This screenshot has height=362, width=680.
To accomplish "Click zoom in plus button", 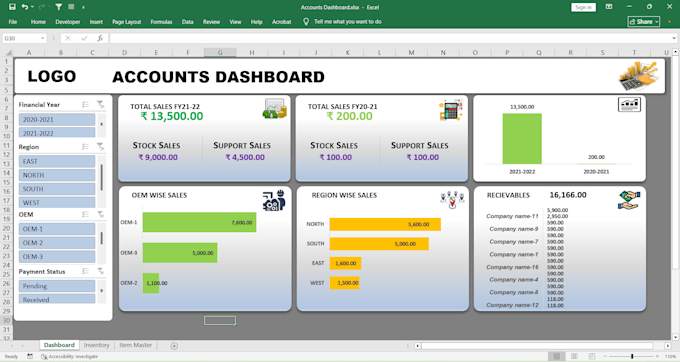I will pyautogui.click(x=657, y=356).
